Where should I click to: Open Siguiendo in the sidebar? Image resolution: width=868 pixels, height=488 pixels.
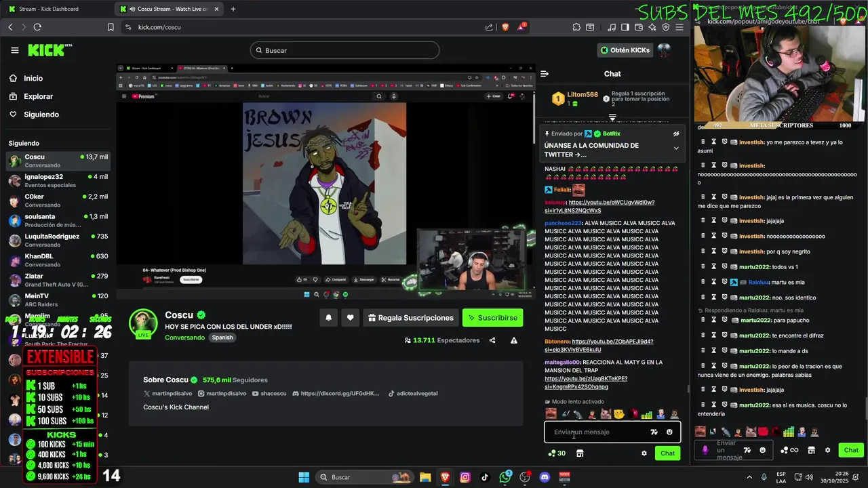(41, 115)
